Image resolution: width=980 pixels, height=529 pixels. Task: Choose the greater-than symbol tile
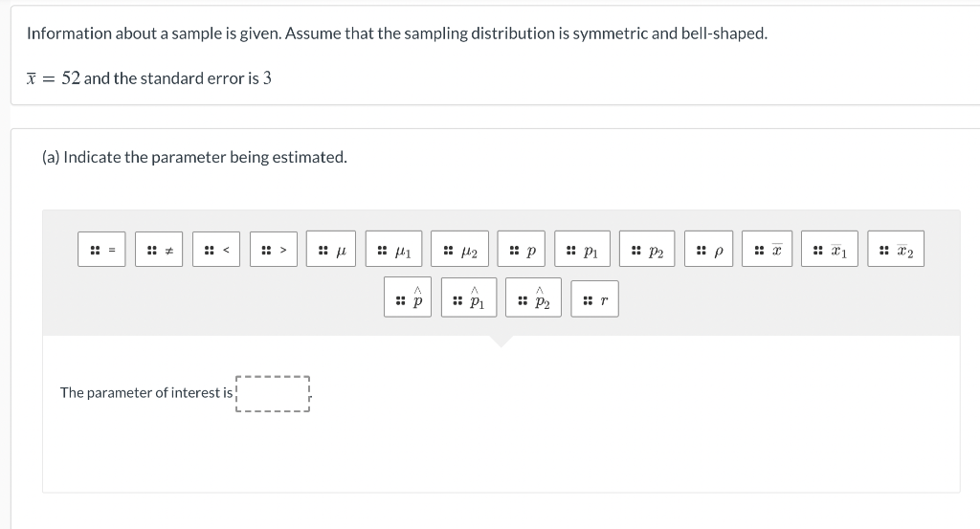[275, 252]
